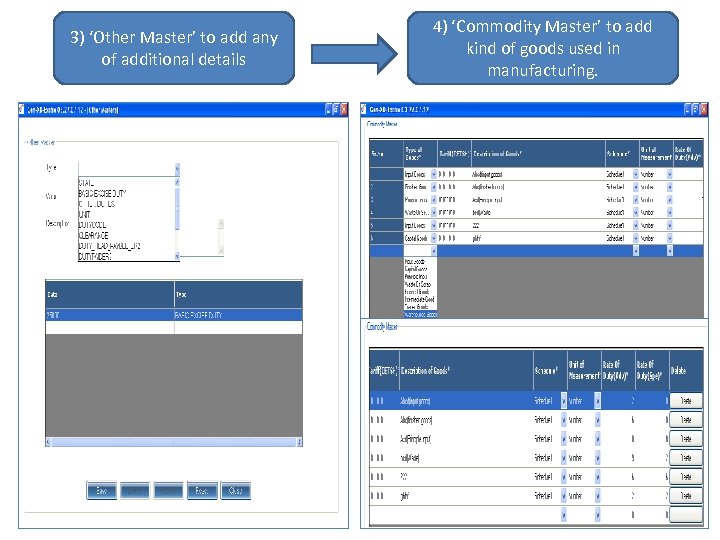The width and height of the screenshot is (720, 540).
Task: Open Type of Goods dropdown in the zzz row
Action: point(433,225)
